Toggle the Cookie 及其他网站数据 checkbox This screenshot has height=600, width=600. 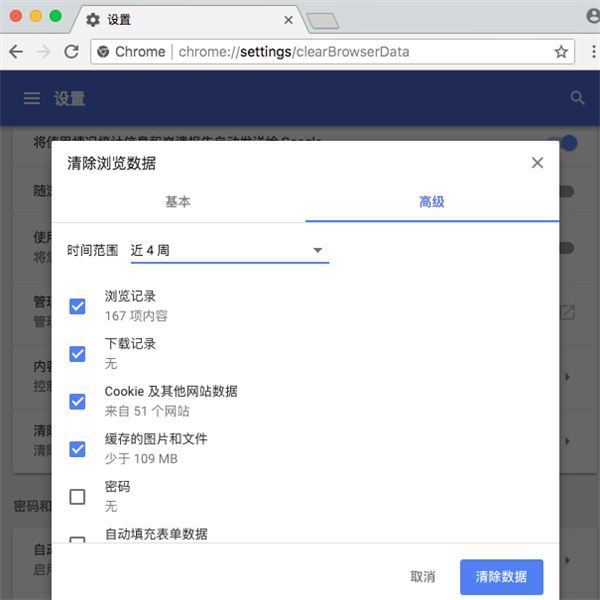77,401
